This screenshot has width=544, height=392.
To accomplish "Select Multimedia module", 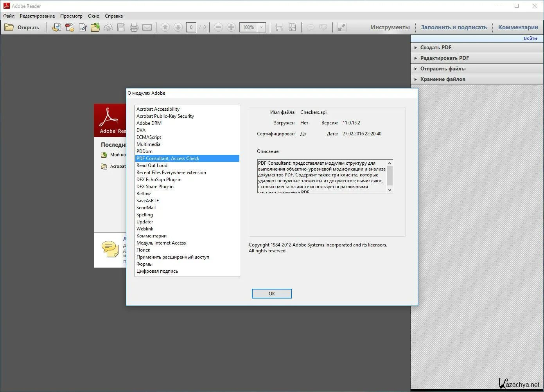I will coord(187,144).
